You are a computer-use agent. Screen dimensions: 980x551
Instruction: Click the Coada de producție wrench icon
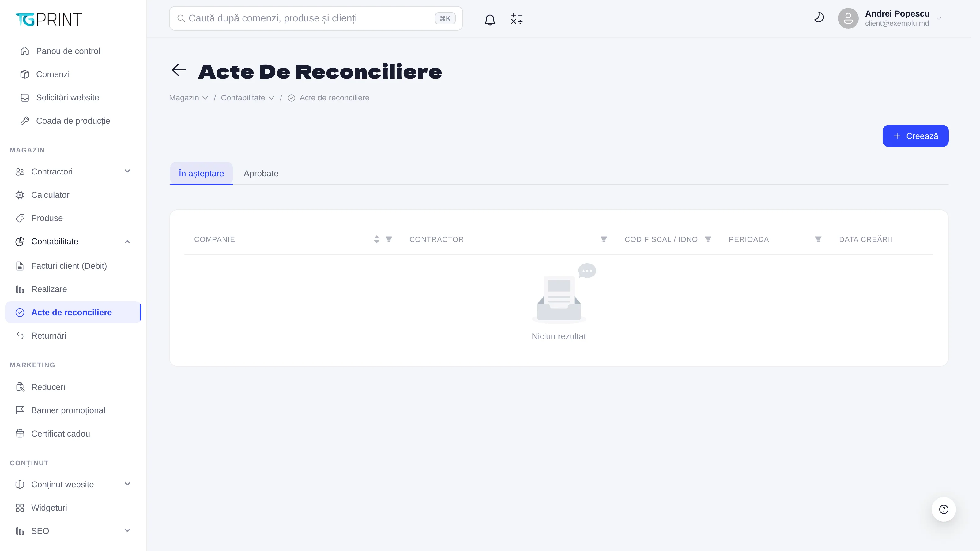coord(25,121)
